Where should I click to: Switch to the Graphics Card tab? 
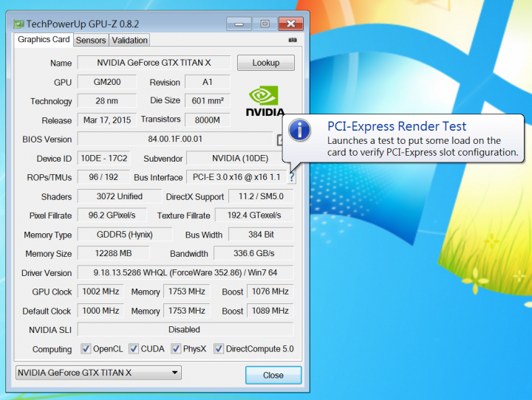coord(44,40)
